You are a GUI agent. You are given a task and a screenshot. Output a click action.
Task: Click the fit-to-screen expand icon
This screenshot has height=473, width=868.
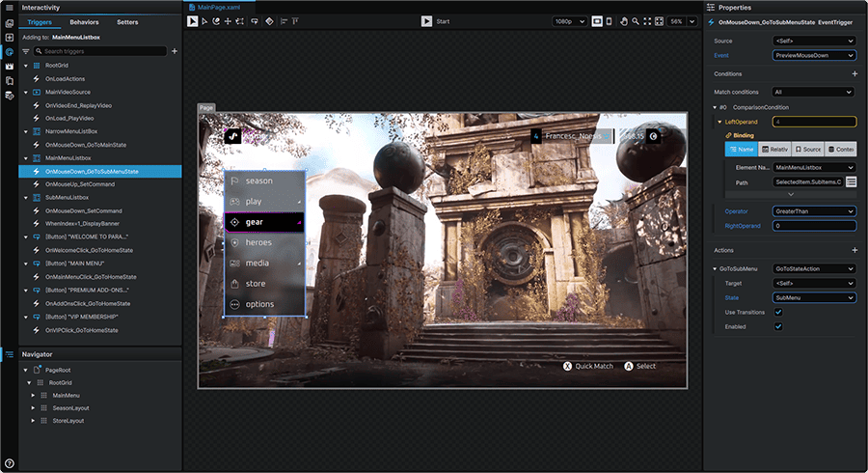647,21
